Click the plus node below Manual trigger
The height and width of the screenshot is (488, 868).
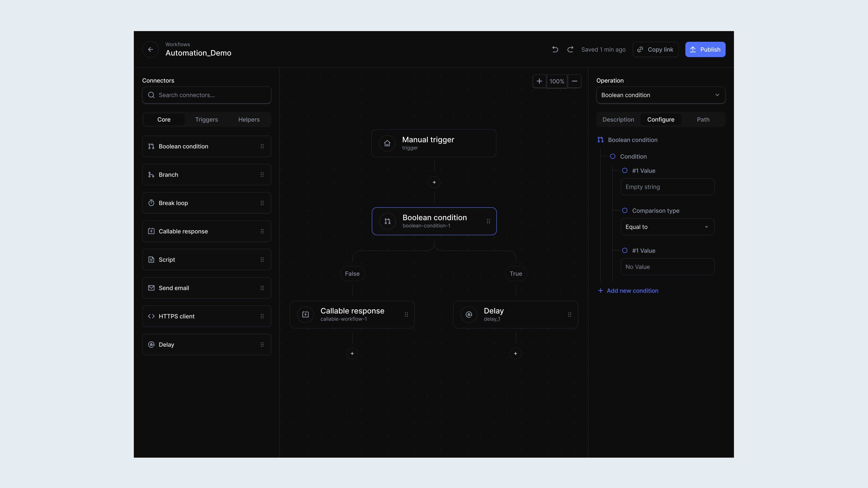434,182
